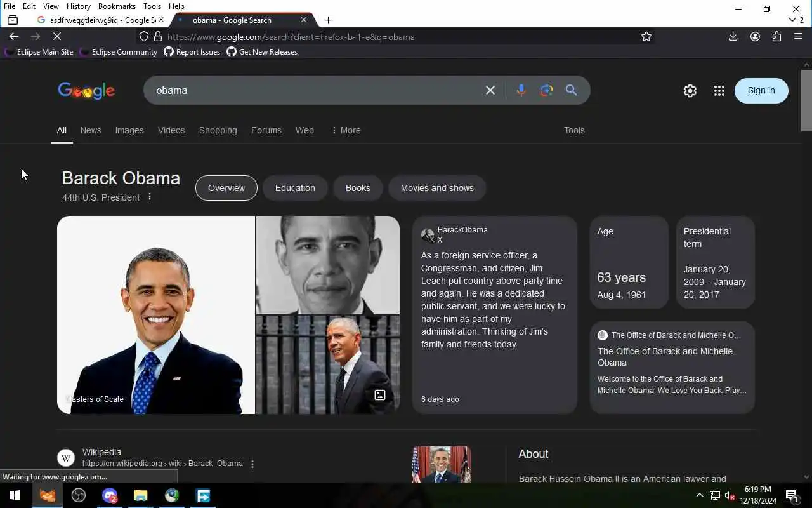Open the Eclipse Community bookmark
This screenshot has height=508, width=812.
tap(119, 52)
